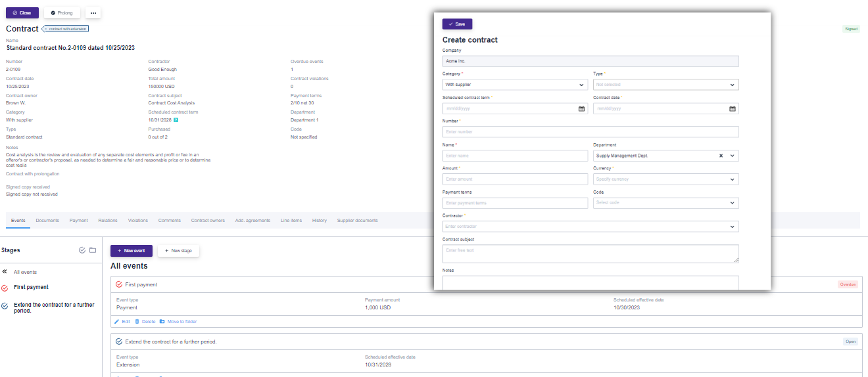Collapse stages with the double-chevron icon
Screen dimensions: 868x377
[x=5, y=271]
